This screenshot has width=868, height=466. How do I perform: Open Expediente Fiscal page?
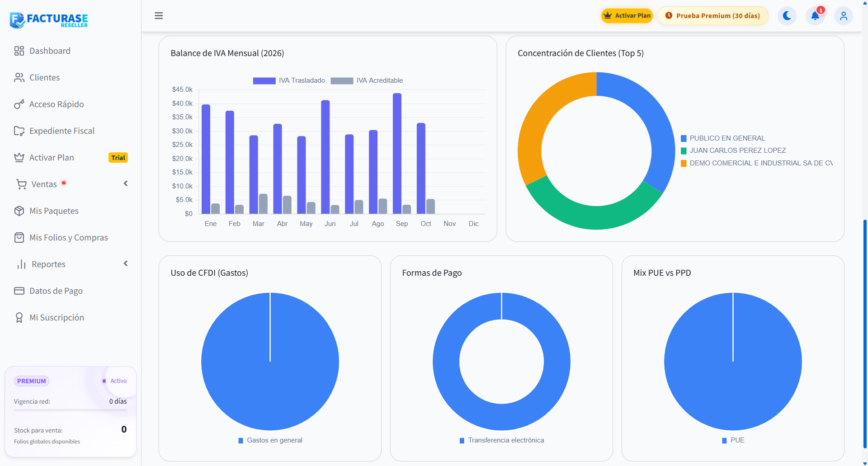71,131
